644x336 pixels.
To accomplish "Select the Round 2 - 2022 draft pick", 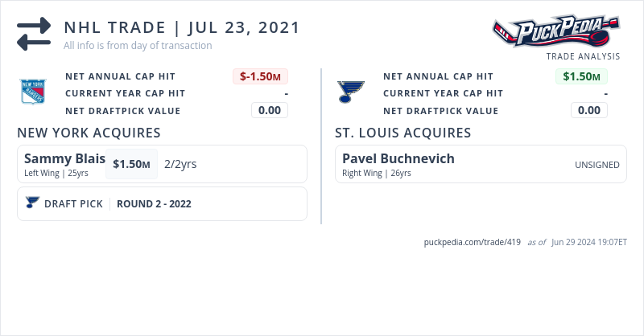I will pos(154,204).
